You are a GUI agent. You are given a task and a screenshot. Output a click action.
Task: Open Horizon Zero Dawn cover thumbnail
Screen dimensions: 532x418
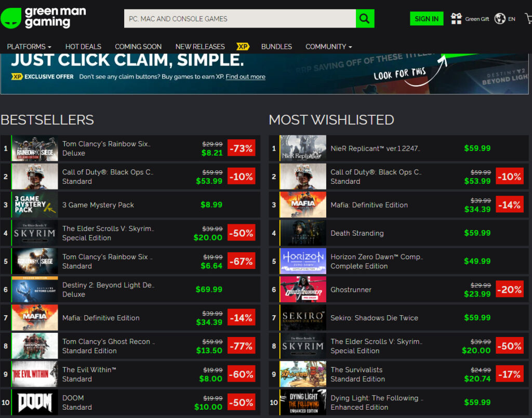pos(303,261)
